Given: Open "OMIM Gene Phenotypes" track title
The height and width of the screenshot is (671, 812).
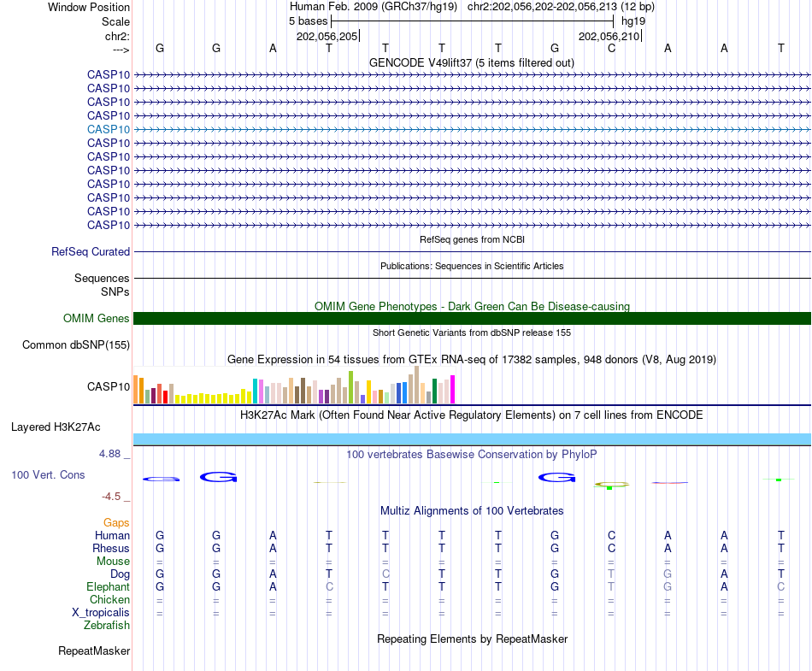Looking at the screenshot, I should (472, 307).
